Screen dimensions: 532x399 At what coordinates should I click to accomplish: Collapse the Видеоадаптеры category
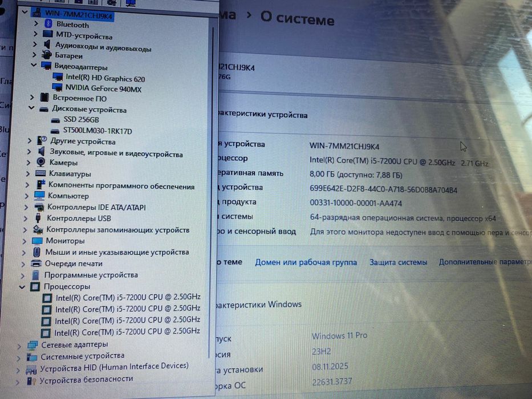pyautogui.click(x=34, y=64)
